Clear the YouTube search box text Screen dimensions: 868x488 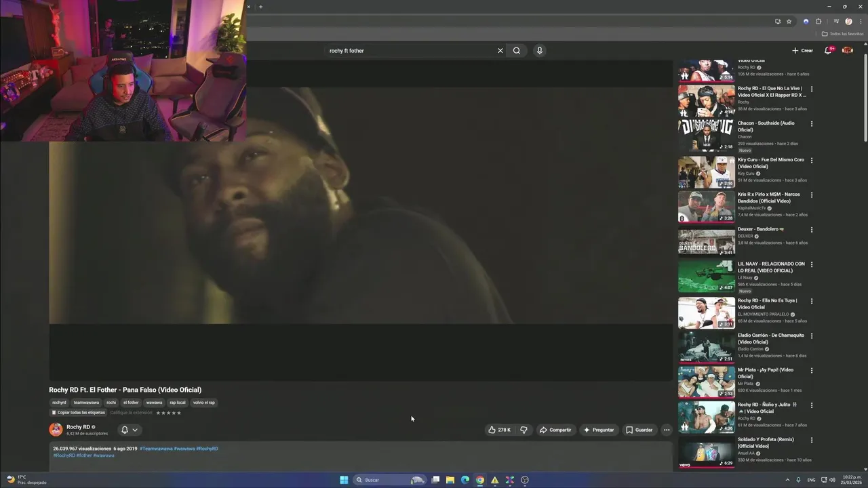click(500, 50)
